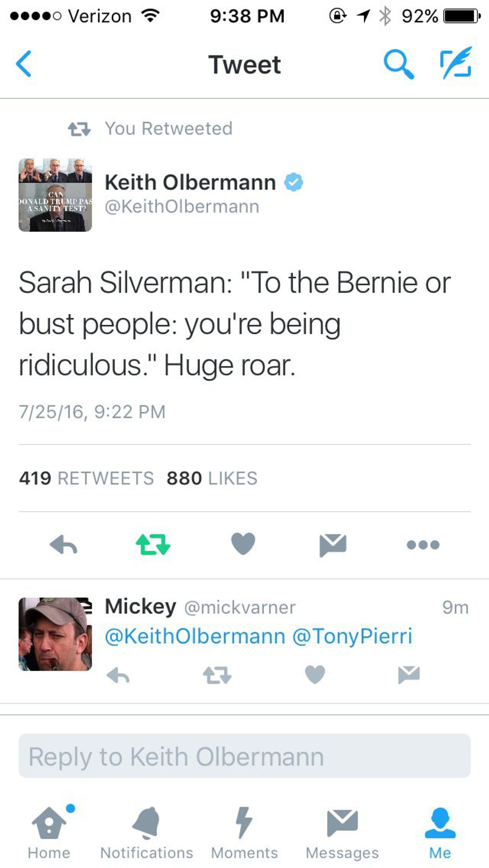Reply to Keith Olbermann's tweet via arrow icon

click(64, 544)
